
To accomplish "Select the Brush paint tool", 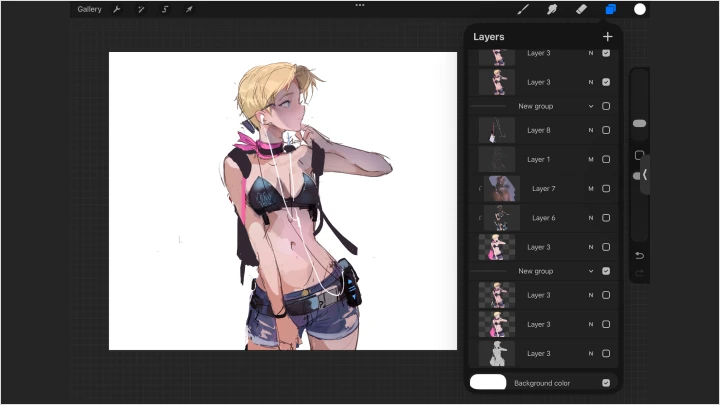I will coord(523,9).
